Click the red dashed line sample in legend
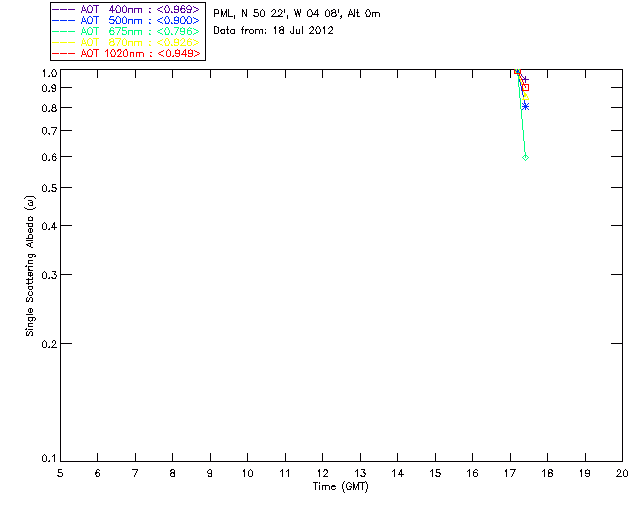Image resolution: width=640 pixels, height=512 pixels. [x=64, y=53]
